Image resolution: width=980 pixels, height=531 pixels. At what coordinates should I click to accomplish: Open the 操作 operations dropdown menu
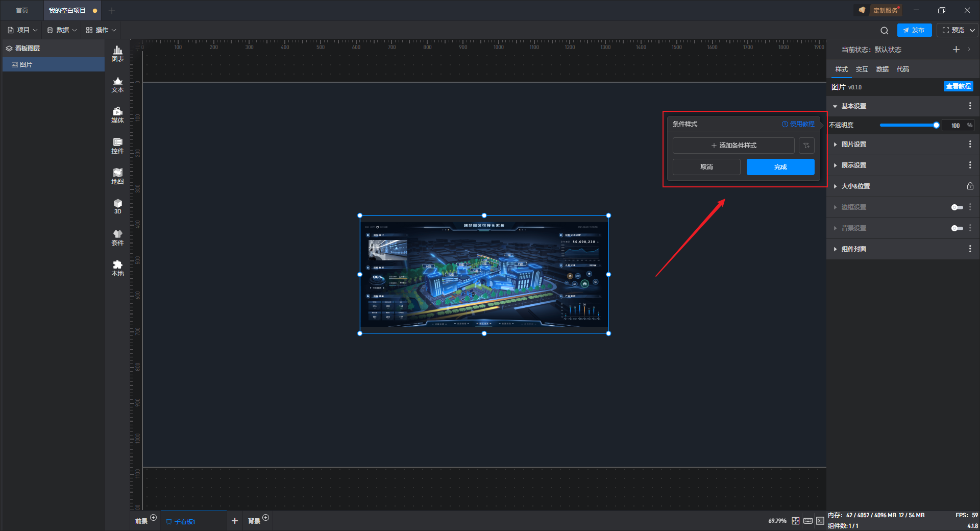click(101, 30)
